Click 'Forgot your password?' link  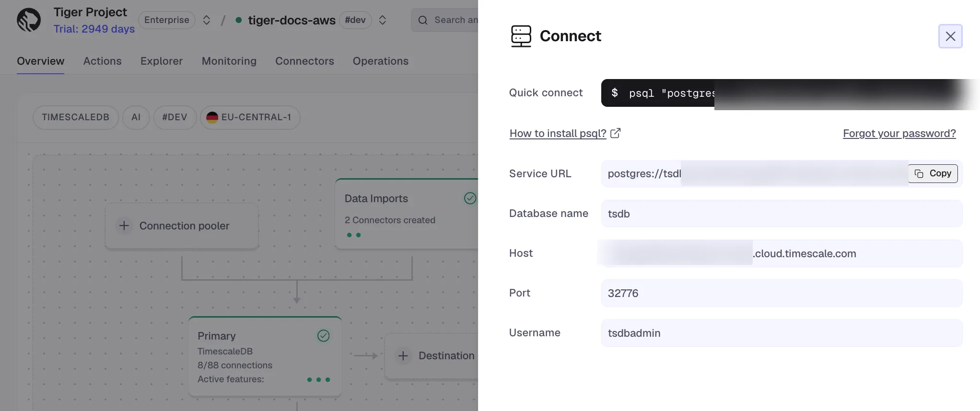click(899, 133)
